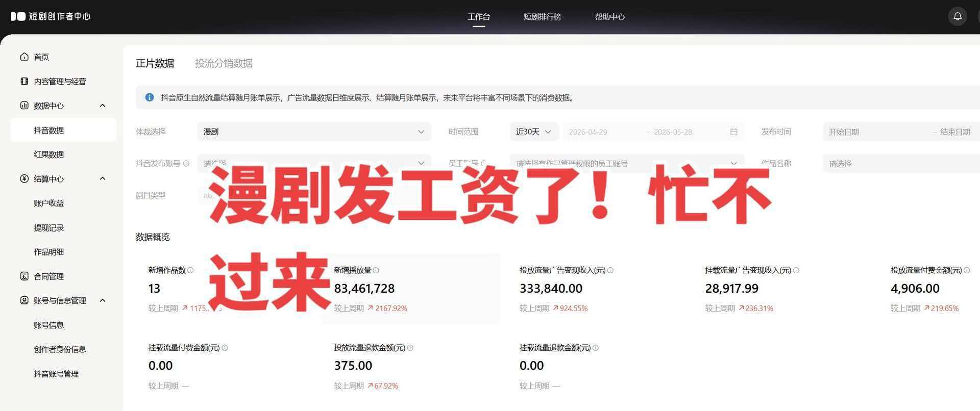Collapse the 数据中心 sidebar section

103,106
